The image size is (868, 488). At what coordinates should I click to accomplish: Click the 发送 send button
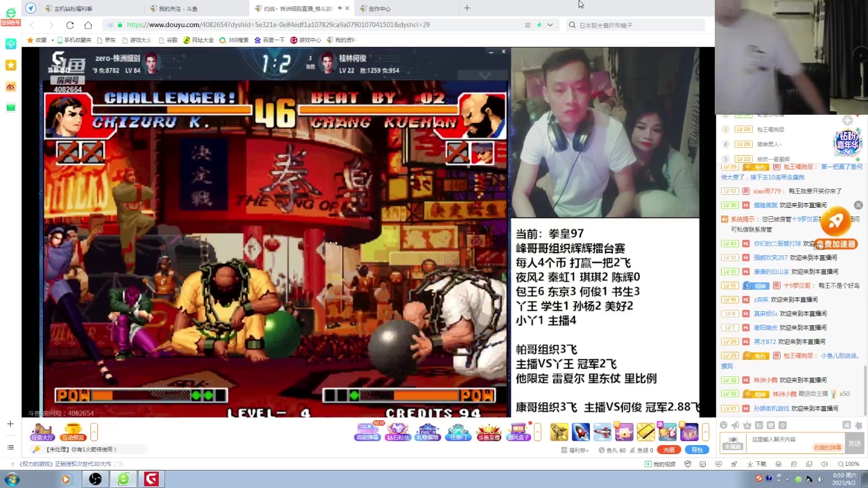(854, 443)
